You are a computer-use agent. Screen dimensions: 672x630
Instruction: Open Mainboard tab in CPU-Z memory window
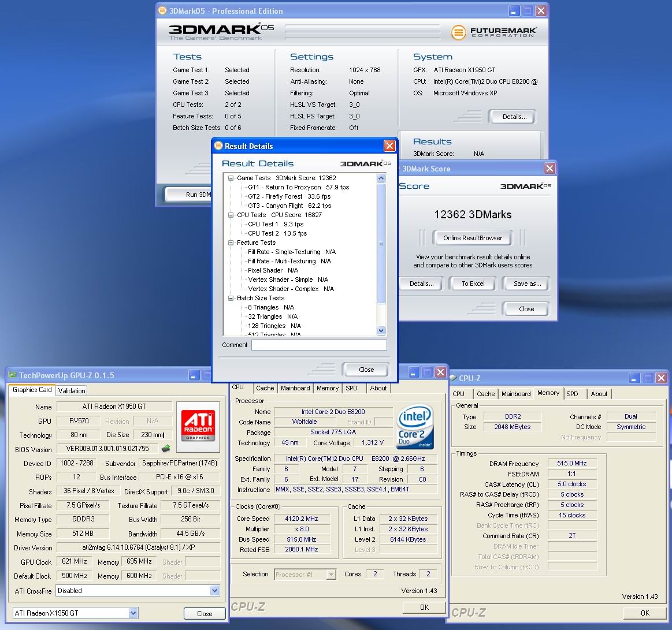(516, 394)
